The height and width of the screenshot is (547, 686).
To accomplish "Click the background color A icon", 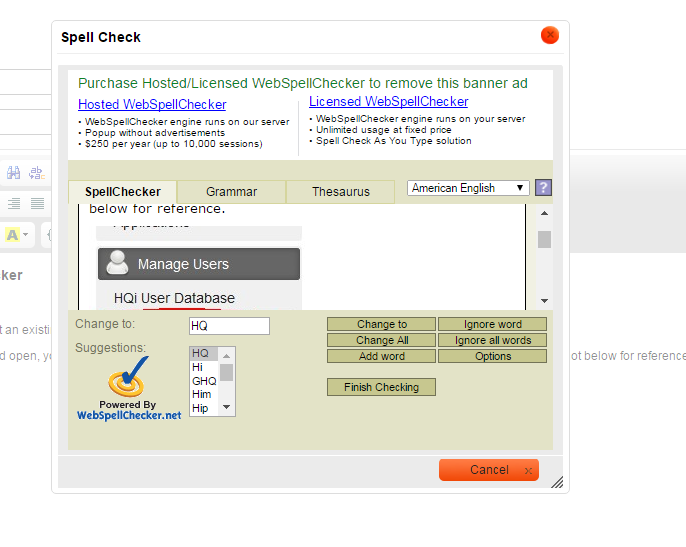I will pos(12,235).
